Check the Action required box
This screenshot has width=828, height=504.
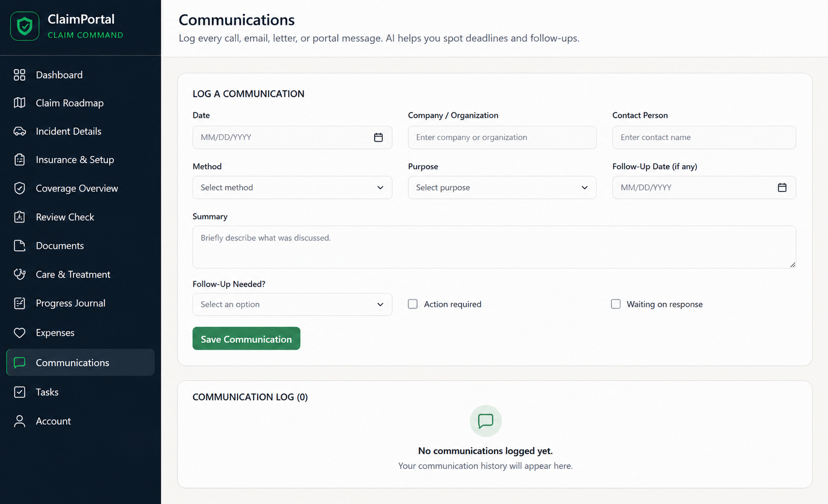pyautogui.click(x=413, y=304)
